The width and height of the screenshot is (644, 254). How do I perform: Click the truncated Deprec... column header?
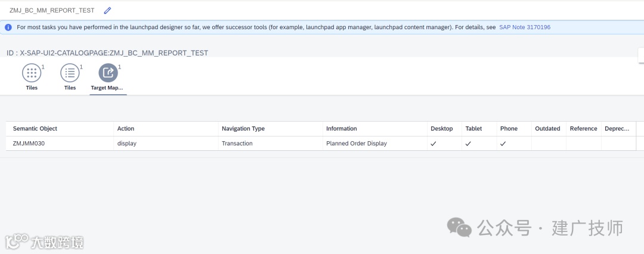click(617, 129)
